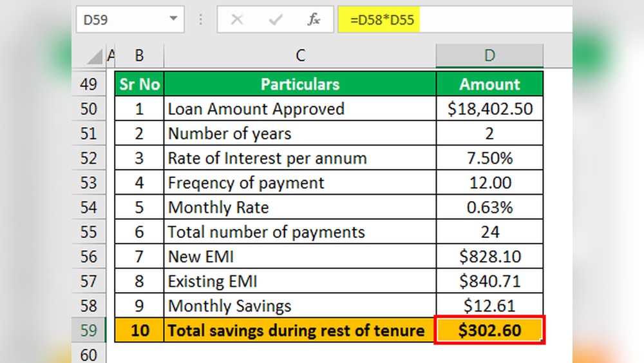The image size is (644, 363).
Task: Open the Name Box dropdown arrow
Action: pyautogui.click(x=173, y=19)
